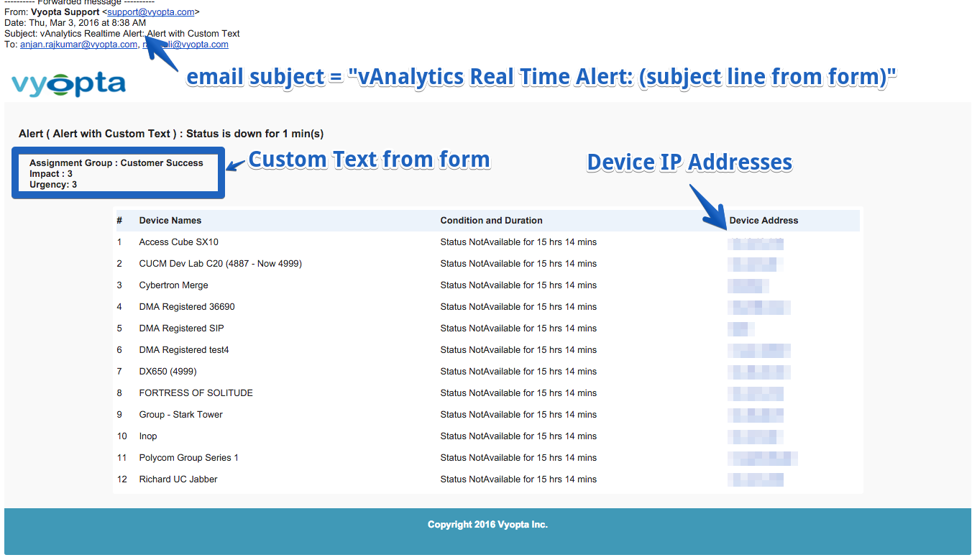Click the blurred address for DMA Registered SIP
This screenshot has width=972, height=560.
click(x=741, y=329)
